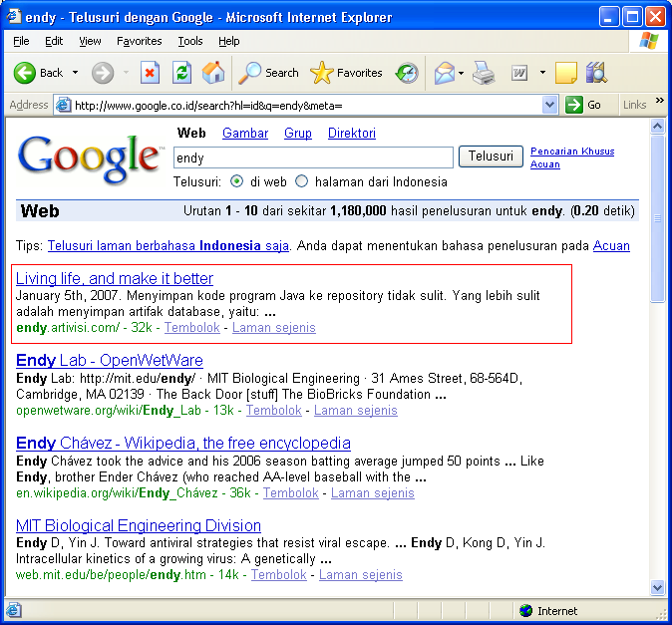Viewport: 672px width, 625px height.
Task: Select 'halaman dari Indonesia' radio button
Action: coord(302,182)
